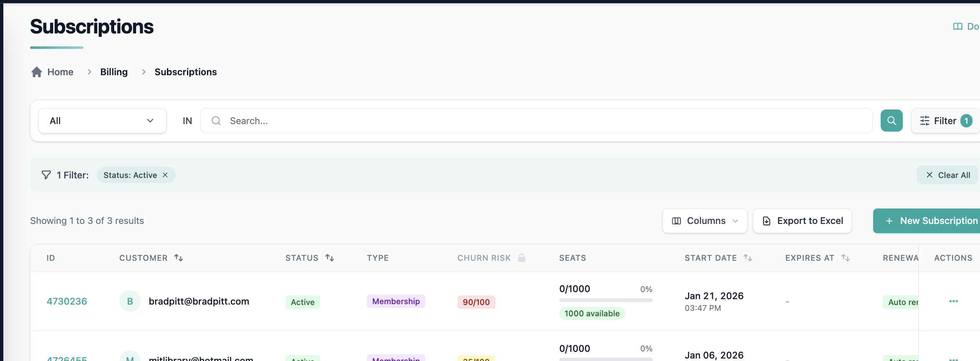Click the teal search button
The width and height of the screenshot is (980, 361).
pyautogui.click(x=892, y=121)
